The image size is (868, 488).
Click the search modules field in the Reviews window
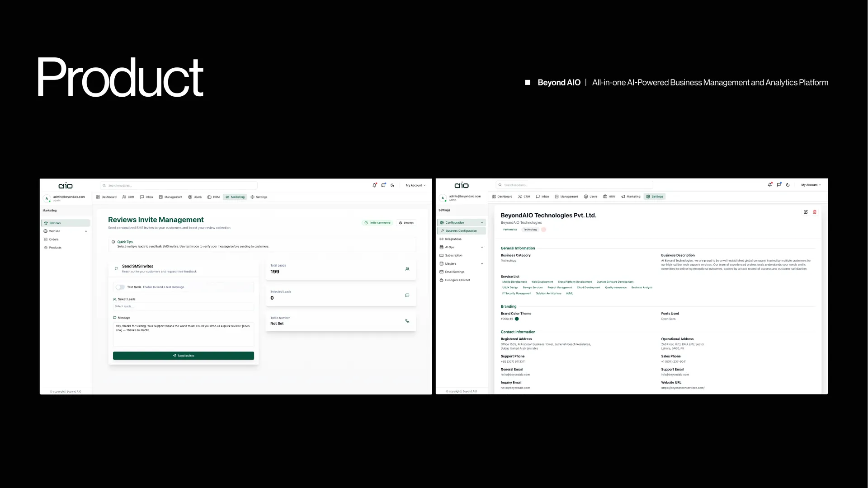pyautogui.click(x=179, y=185)
